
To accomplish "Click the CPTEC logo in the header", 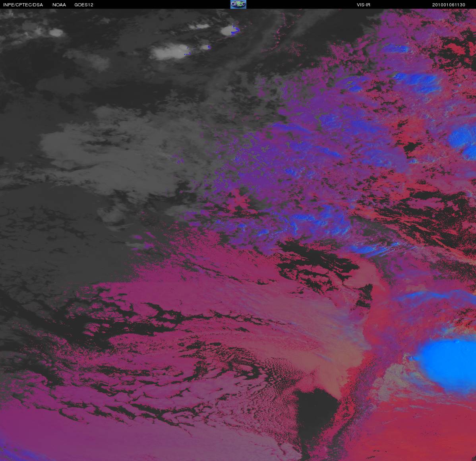I will click(238, 4).
